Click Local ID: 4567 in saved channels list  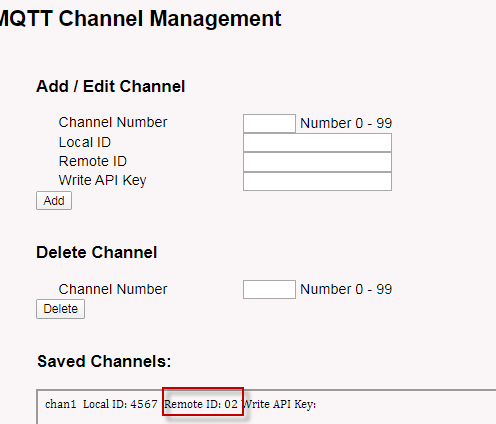coord(120,404)
